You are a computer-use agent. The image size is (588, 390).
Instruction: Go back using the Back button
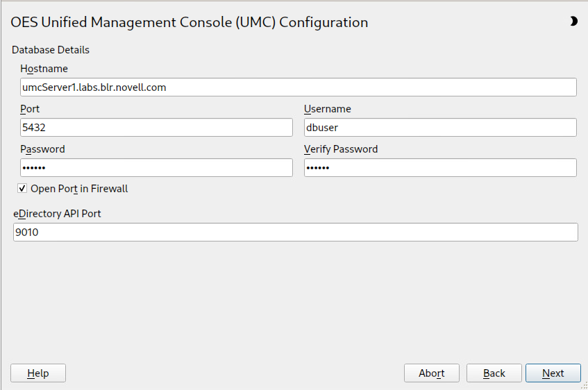coord(494,373)
